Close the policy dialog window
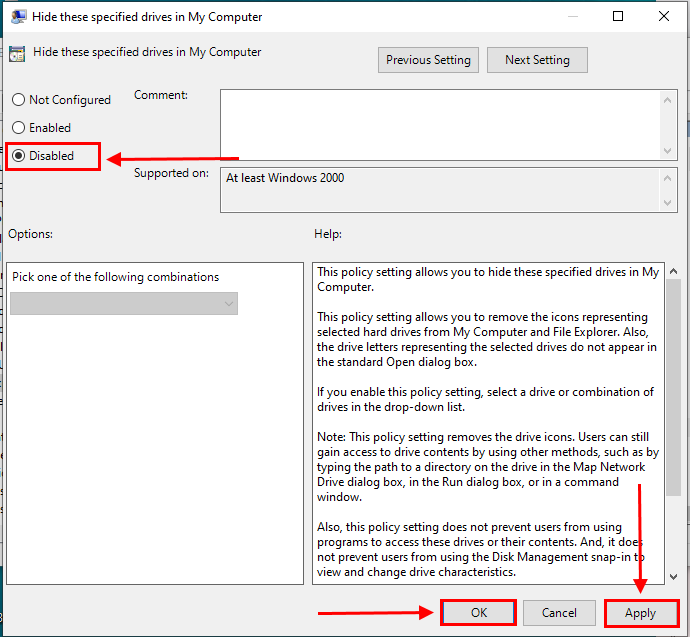The height and width of the screenshot is (637, 690). [664, 16]
